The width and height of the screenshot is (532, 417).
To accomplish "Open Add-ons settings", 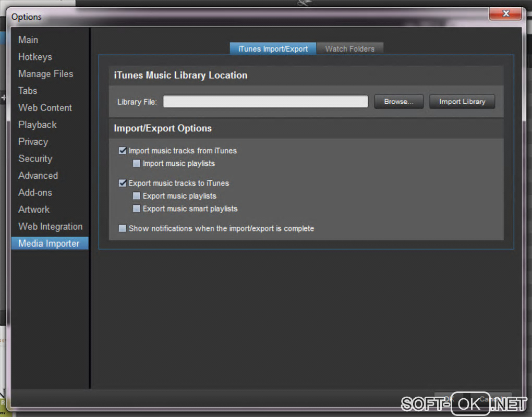I will 35,192.
